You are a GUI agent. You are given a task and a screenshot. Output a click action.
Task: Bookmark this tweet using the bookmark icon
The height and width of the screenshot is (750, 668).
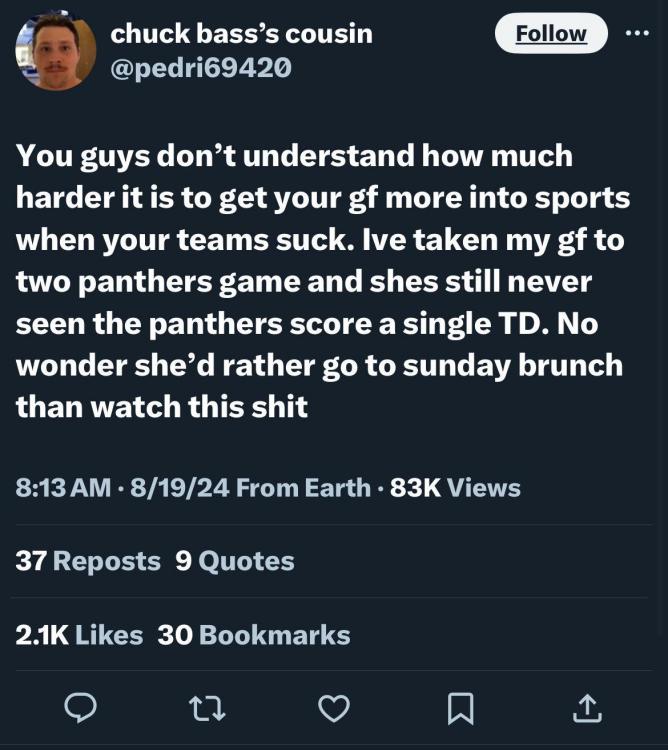459,709
